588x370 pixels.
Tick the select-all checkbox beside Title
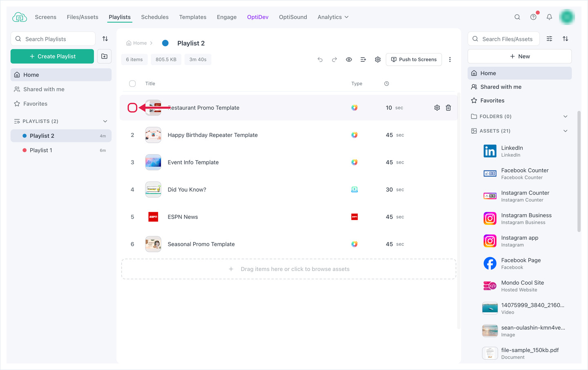click(132, 83)
